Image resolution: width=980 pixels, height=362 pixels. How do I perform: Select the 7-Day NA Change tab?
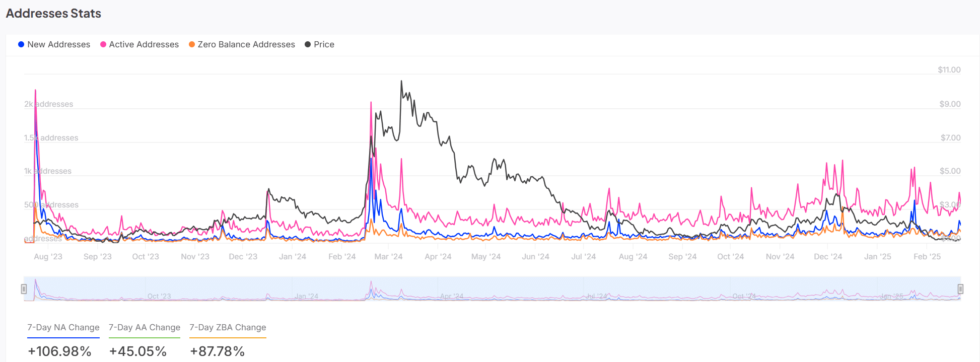63,327
